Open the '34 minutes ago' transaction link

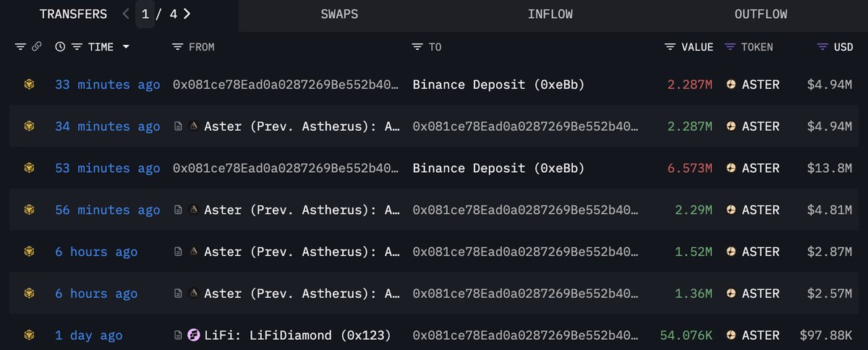click(108, 127)
